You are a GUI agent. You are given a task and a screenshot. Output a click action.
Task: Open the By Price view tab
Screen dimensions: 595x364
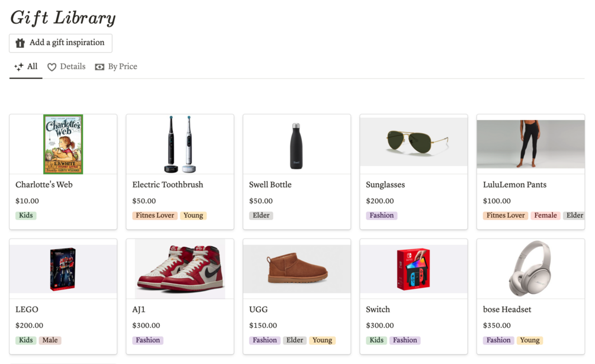122,67
